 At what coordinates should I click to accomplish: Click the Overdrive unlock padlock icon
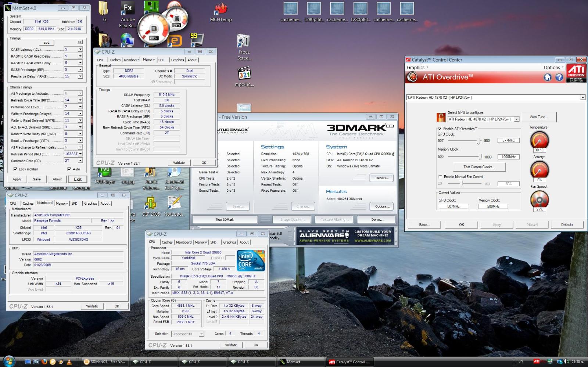(x=441, y=118)
